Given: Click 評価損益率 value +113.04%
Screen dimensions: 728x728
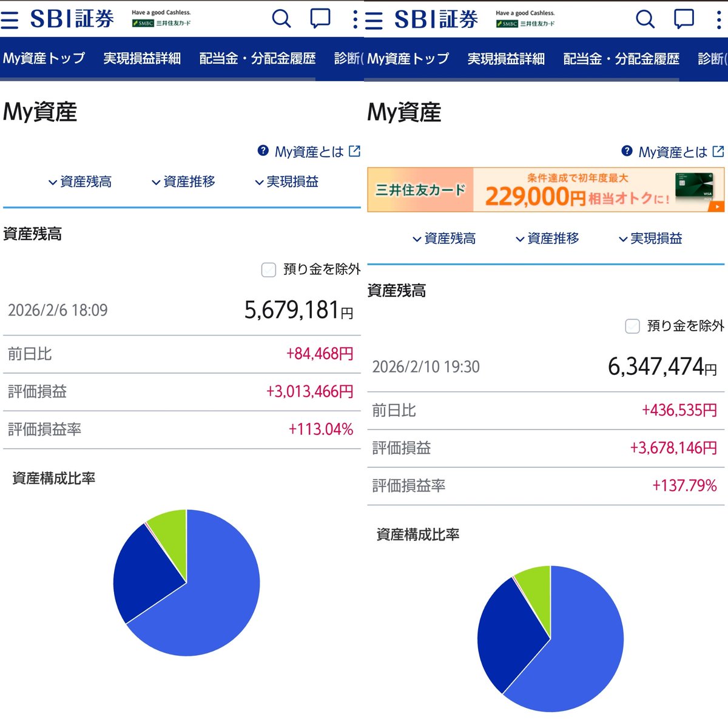Looking at the screenshot, I should click(321, 429).
